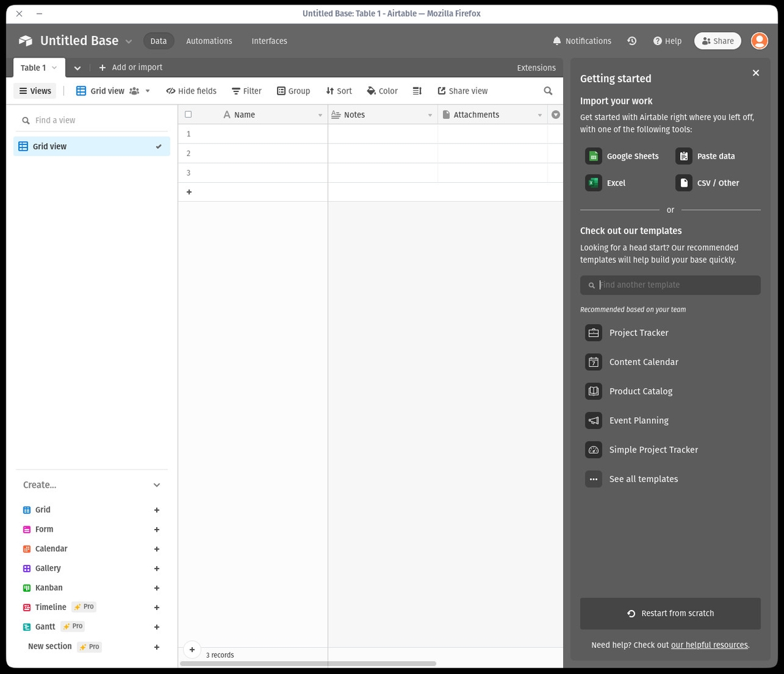The height and width of the screenshot is (674, 784).
Task: Open the Grid view options dropdown
Action: coord(147,91)
